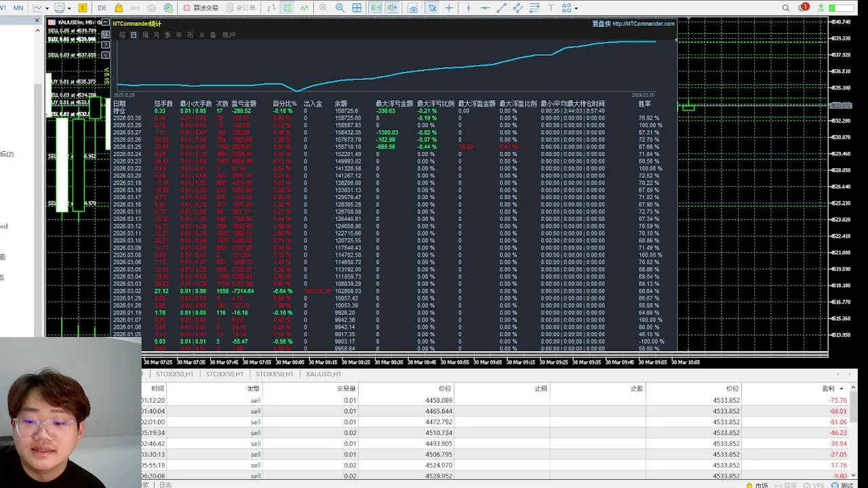Toggle chart auto scroll
The width and height of the screenshot is (868, 488).
(x=376, y=8)
